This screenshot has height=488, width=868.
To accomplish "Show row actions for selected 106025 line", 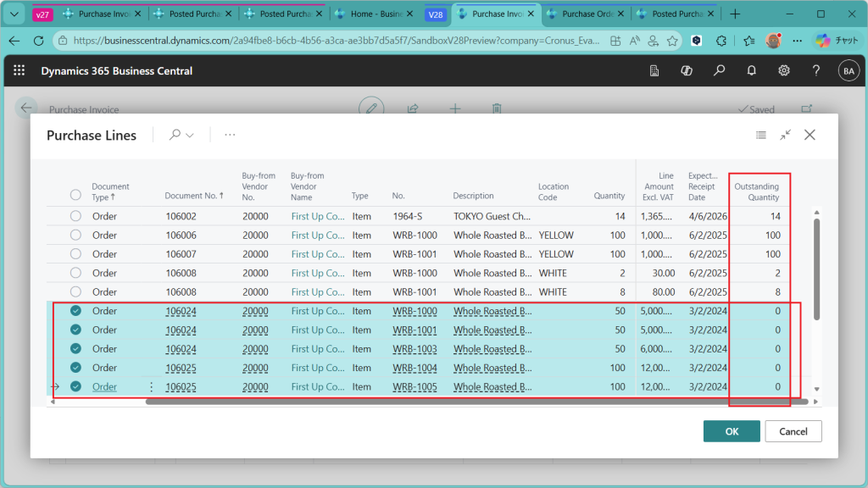I will [152, 387].
